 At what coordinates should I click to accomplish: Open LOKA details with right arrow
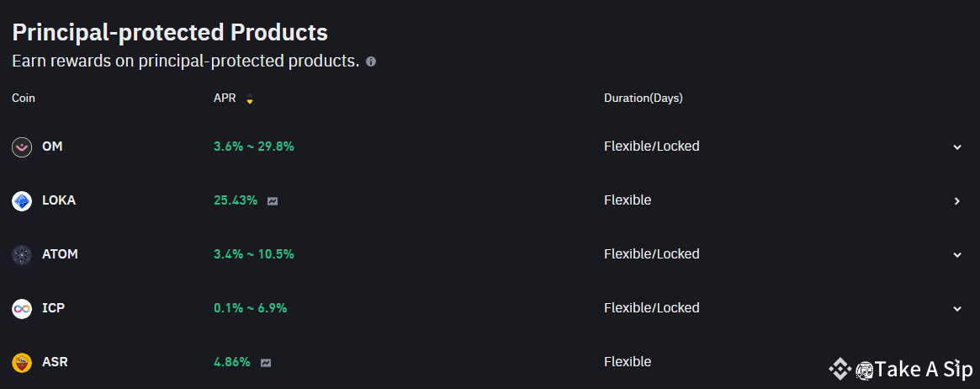[x=956, y=201]
